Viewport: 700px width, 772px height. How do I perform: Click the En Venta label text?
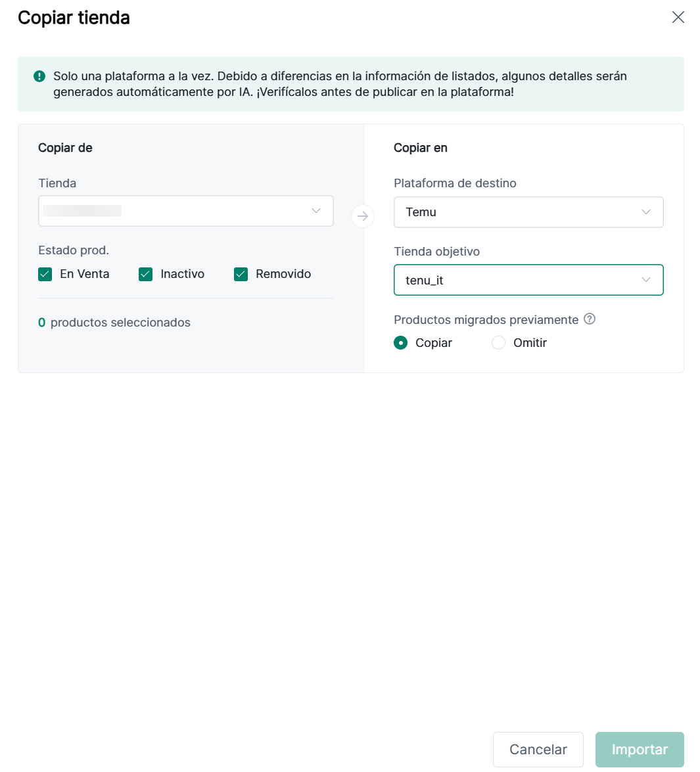coord(85,274)
